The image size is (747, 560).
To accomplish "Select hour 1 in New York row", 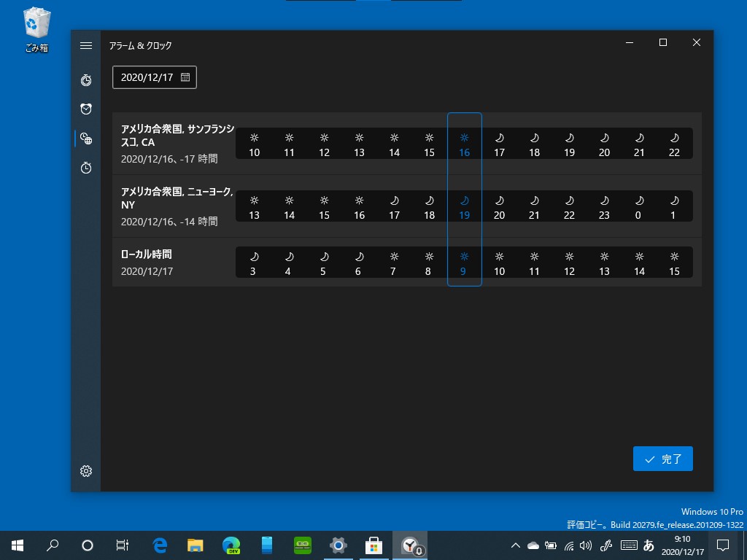I will [673, 208].
